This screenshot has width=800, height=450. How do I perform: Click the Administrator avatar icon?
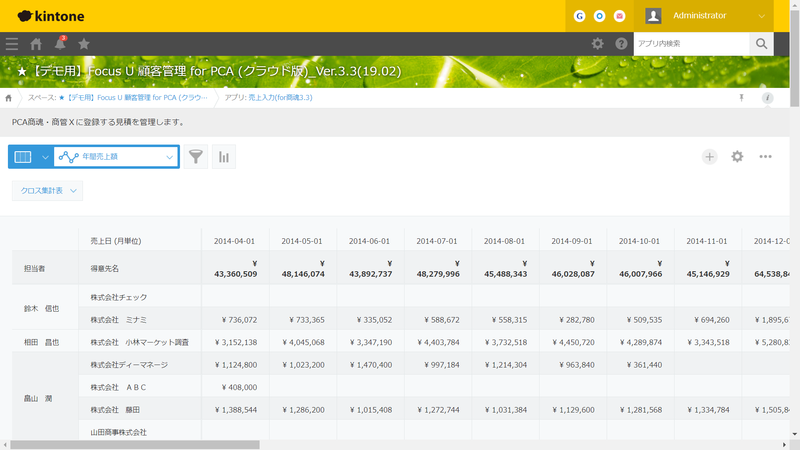click(x=653, y=16)
